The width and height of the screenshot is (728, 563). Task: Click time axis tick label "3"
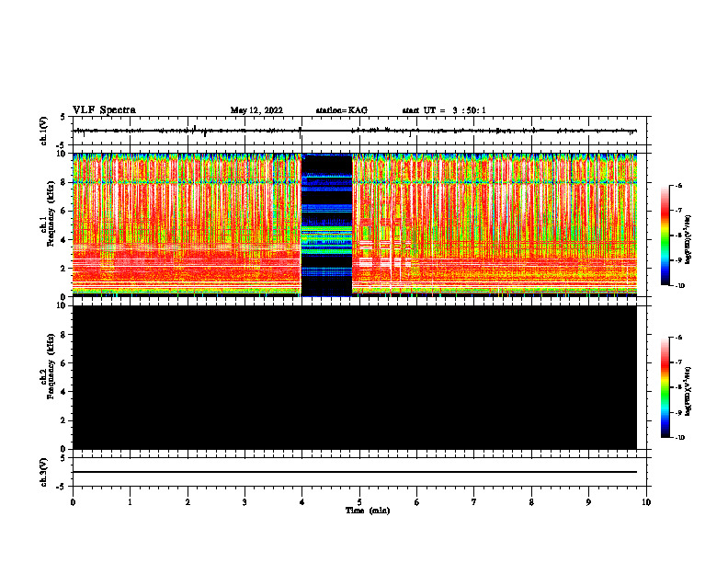[x=245, y=502]
